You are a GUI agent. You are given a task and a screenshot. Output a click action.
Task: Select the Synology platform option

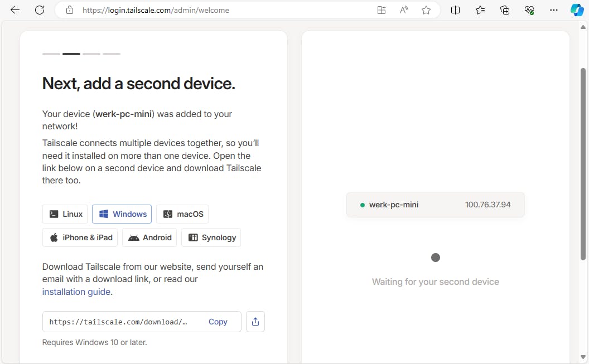click(x=211, y=237)
